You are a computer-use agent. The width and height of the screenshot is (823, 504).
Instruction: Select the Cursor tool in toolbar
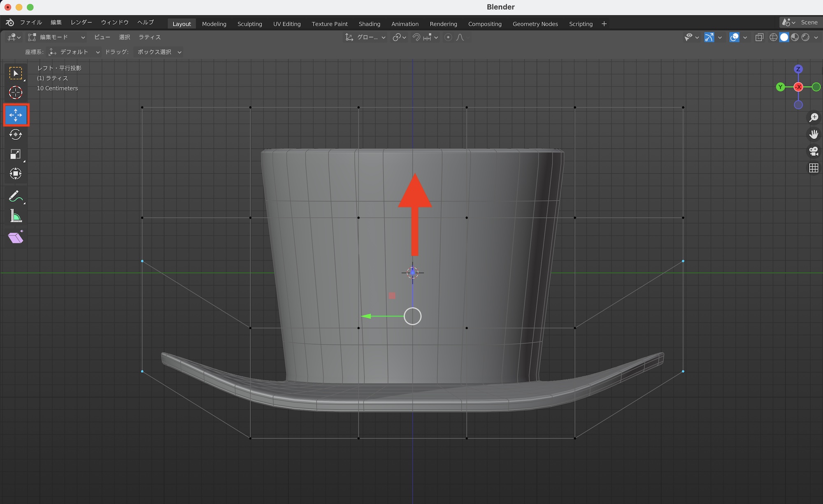point(16,93)
